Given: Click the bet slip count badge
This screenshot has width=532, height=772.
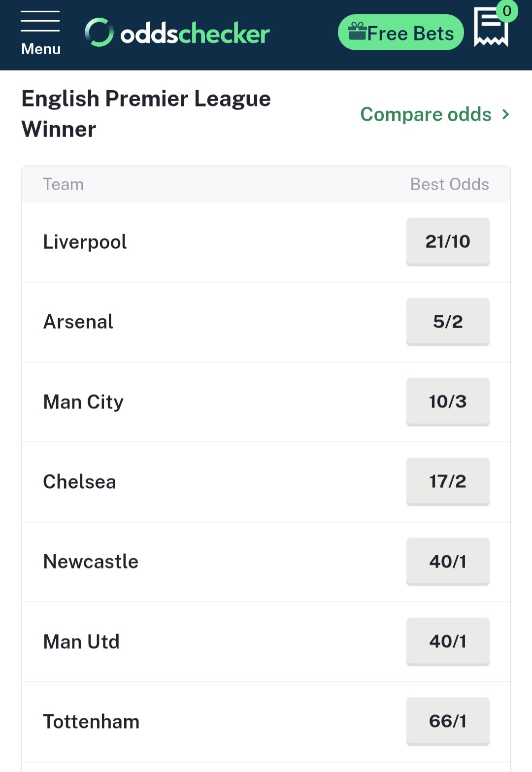Looking at the screenshot, I should pos(507,11).
